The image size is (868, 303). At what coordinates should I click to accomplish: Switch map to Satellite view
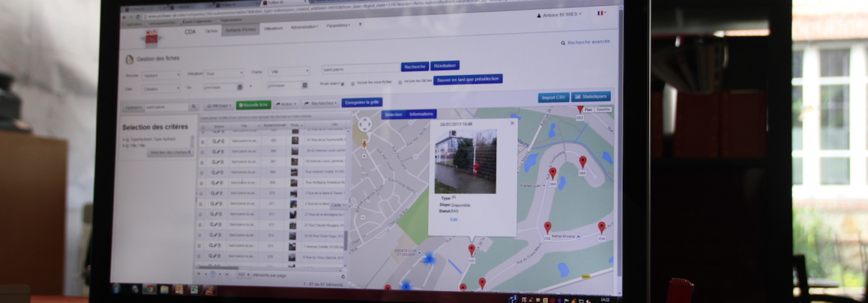click(603, 110)
